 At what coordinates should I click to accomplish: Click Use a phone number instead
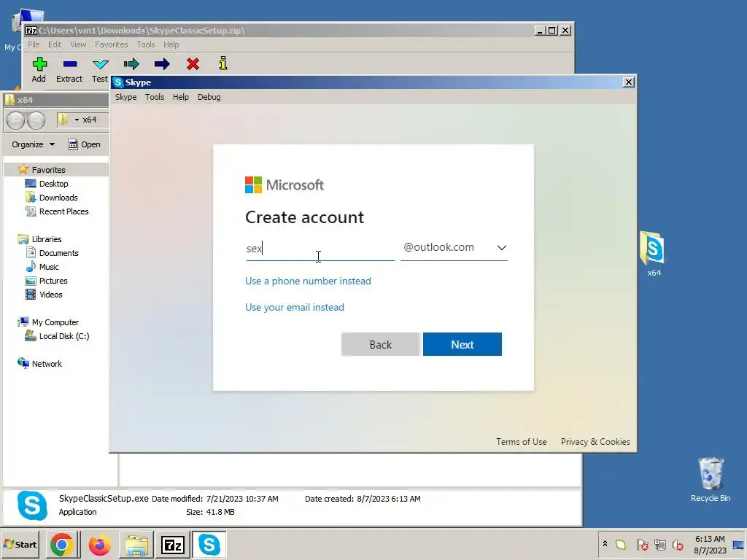[308, 281]
